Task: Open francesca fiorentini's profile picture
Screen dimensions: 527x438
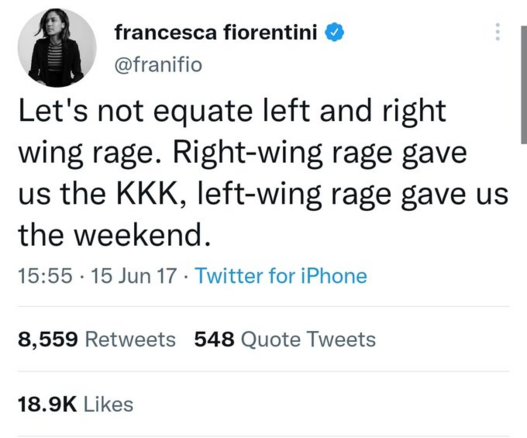Action: point(57,48)
